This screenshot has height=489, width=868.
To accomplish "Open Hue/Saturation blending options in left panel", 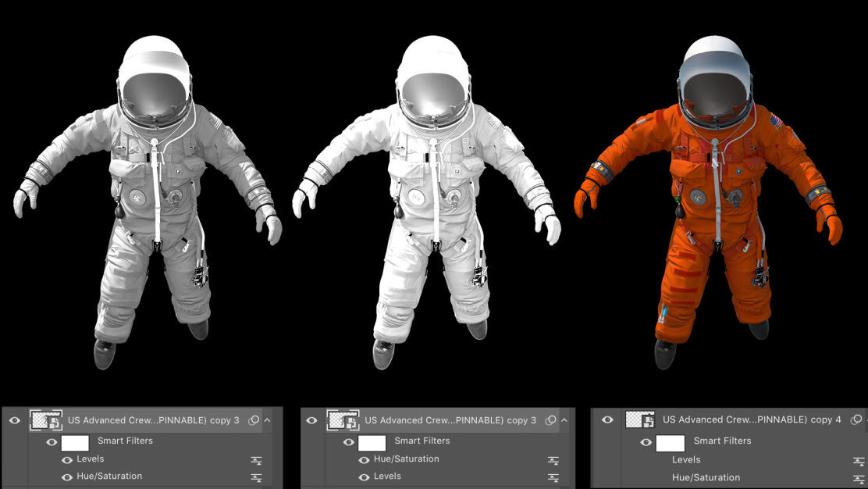I will [256, 477].
